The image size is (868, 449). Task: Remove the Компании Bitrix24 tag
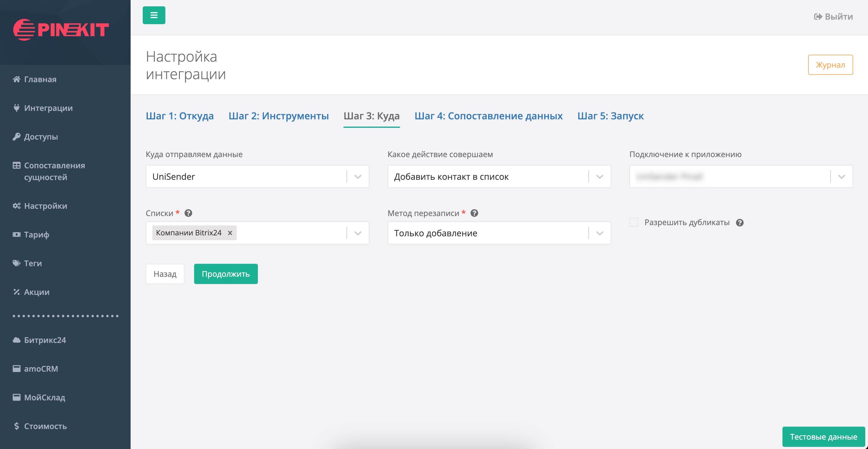(230, 233)
